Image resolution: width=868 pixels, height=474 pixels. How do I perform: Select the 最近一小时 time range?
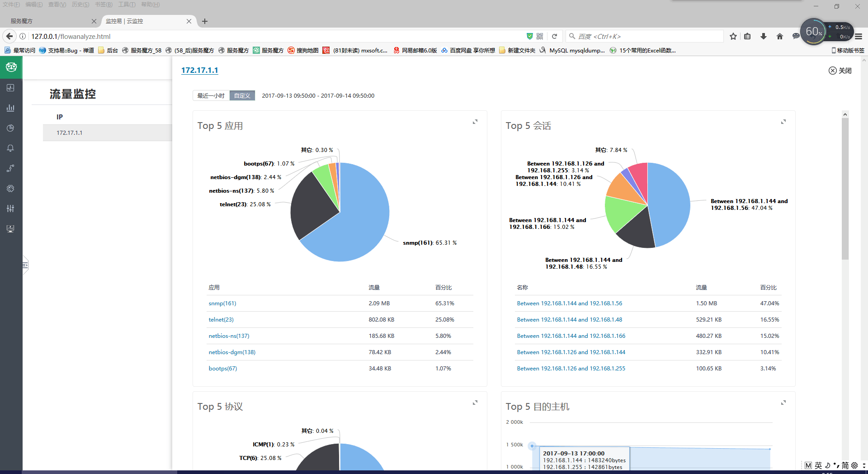(211, 95)
